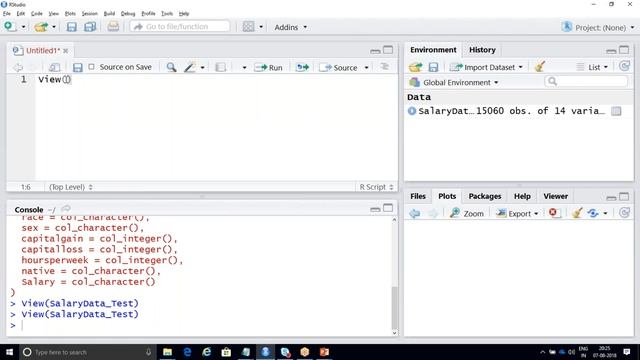Viewport: 640px width, 360px height.
Task: Switch to the History tab
Action: (482, 50)
